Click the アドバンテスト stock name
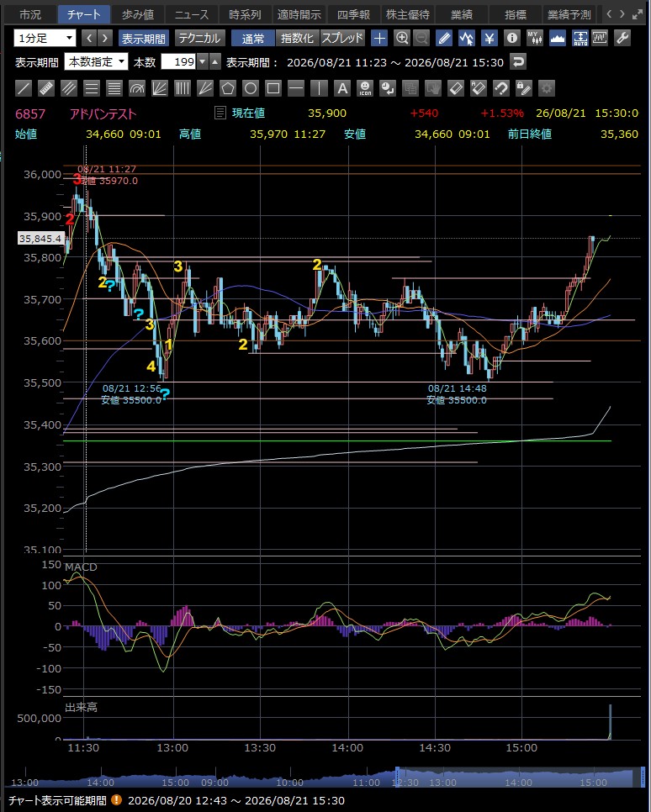Image resolution: width=651 pixels, height=812 pixels. click(103, 114)
